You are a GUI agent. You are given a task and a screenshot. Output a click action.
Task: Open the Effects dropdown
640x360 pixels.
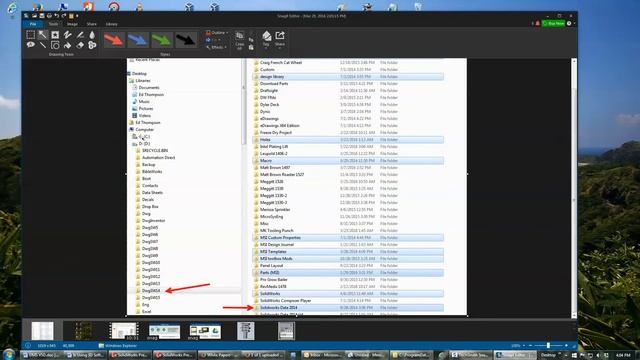[216, 47]
